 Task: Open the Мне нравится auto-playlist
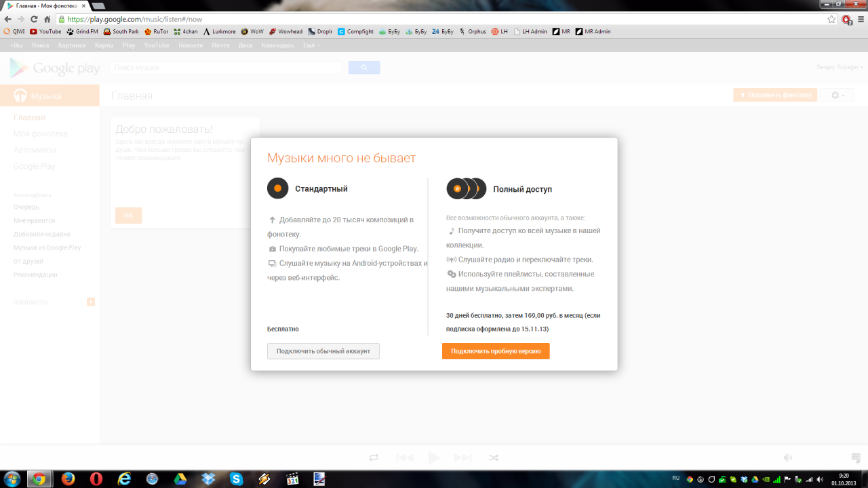pos(34,220)
